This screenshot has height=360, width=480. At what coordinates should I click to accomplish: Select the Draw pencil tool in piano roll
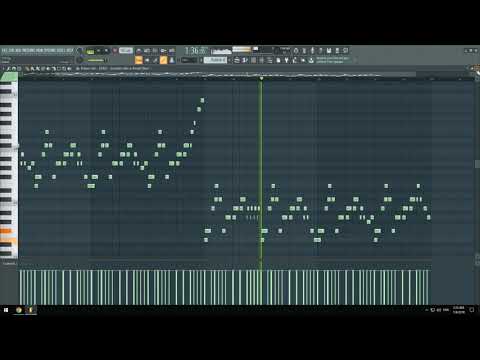click(x=27, y=68)
